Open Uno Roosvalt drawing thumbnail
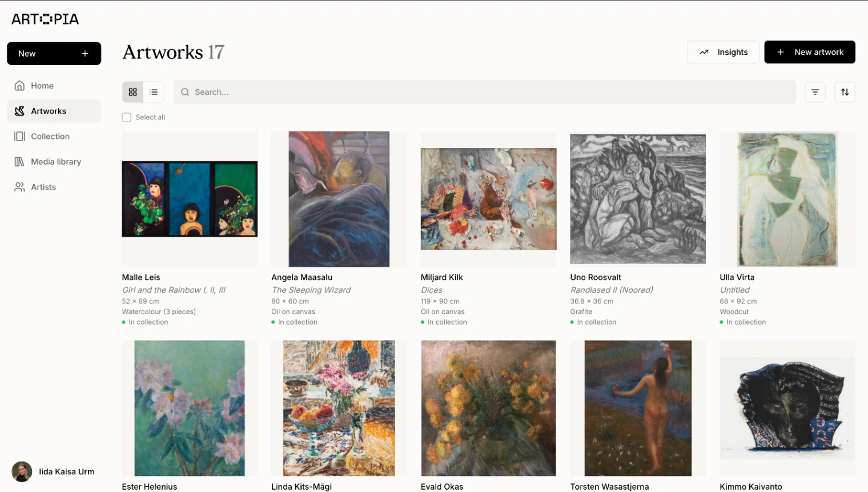The width and height of the screenshot is (868, 492). coord(638,199)
